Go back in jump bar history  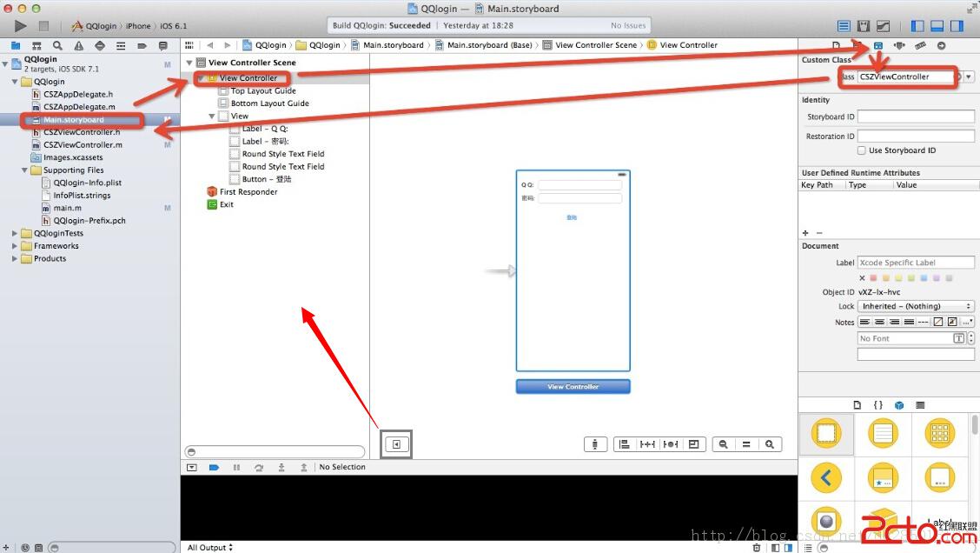pos(210,45)
